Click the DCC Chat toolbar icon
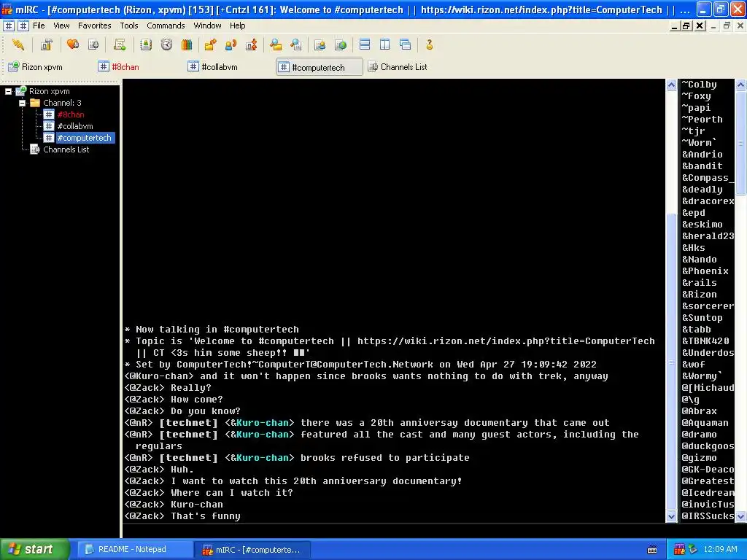Image resolution: width=747 pixels, height=560 pixels. point(231,44)
